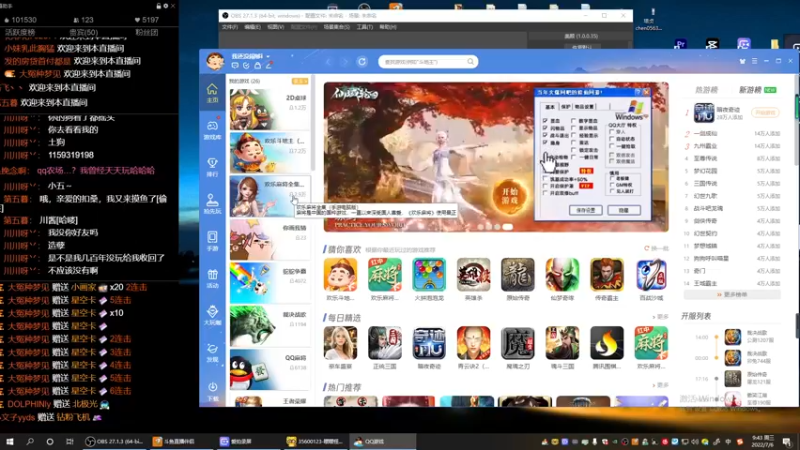Open the 下载 download sidebar icon
The image size is (800, 450).
coord(212,390)
